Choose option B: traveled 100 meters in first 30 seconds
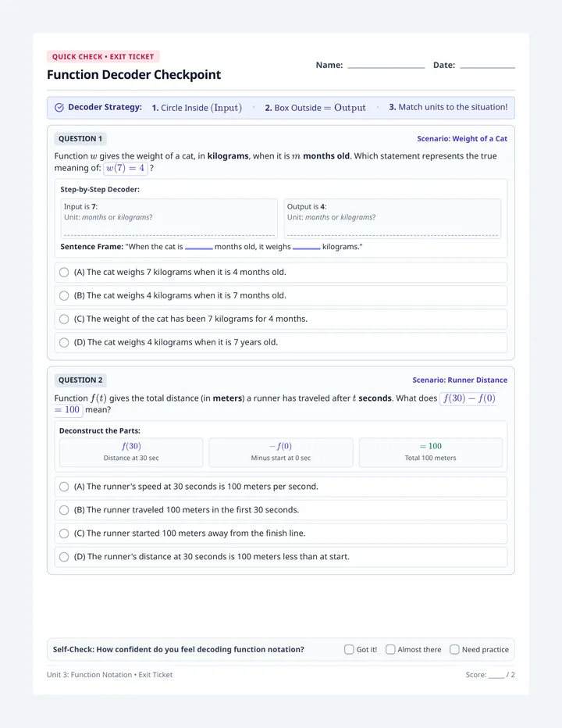 tap(281, 510)
